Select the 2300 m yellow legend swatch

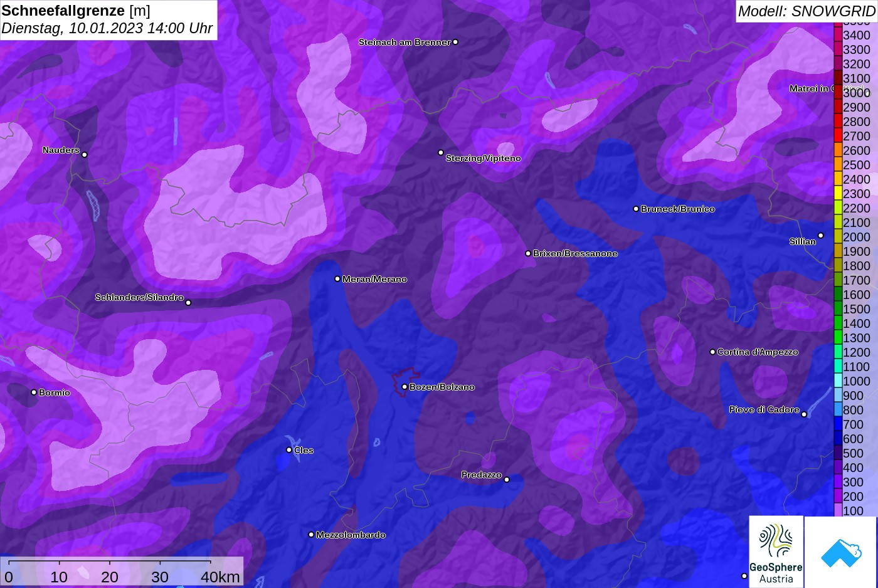[x=838, y=193]
